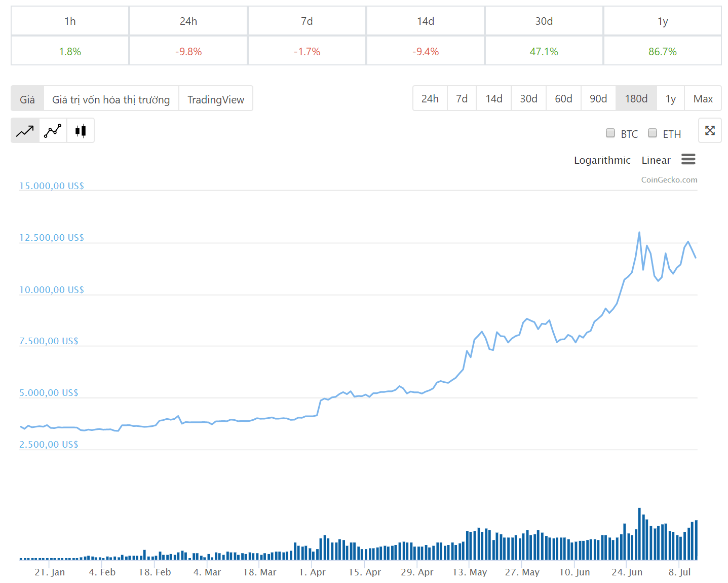Select the 7d chart range
The image size is (728, 583).
462,98
